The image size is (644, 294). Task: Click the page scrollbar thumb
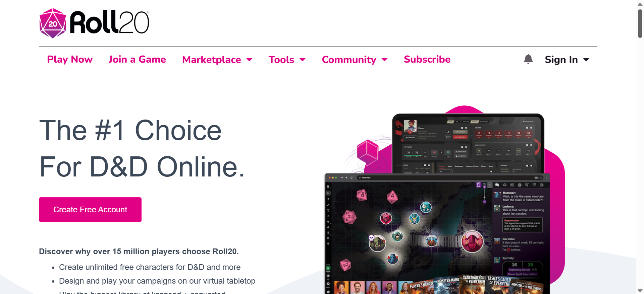coord(640,23)
